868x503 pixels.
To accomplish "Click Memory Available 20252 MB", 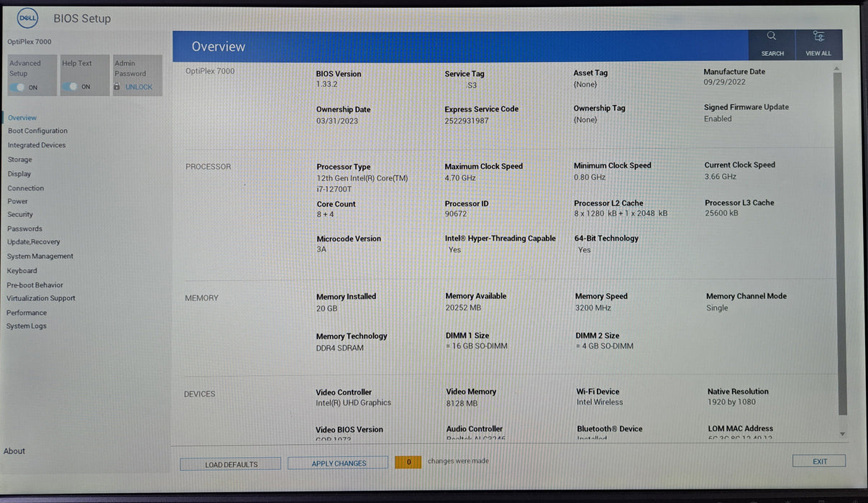I will click(x=464, y=308).
